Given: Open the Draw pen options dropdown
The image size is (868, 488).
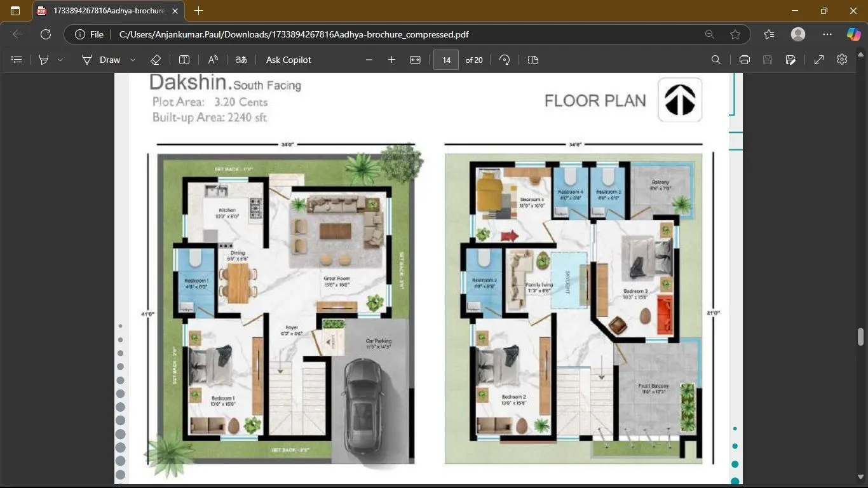Looking at the screenshot, I should point(132,60).
